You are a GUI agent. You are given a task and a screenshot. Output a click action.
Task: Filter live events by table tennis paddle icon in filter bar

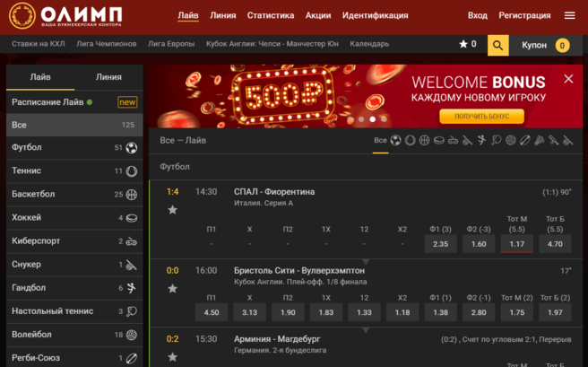click(497, 140)
